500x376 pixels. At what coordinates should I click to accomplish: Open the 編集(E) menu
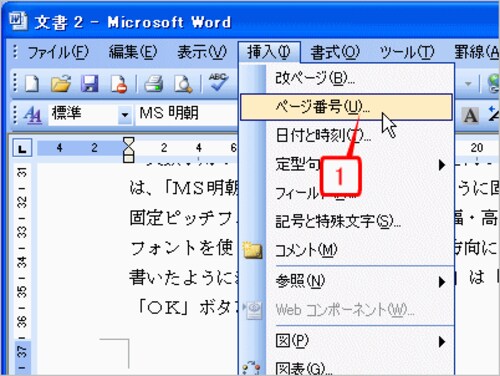point(133,52)
